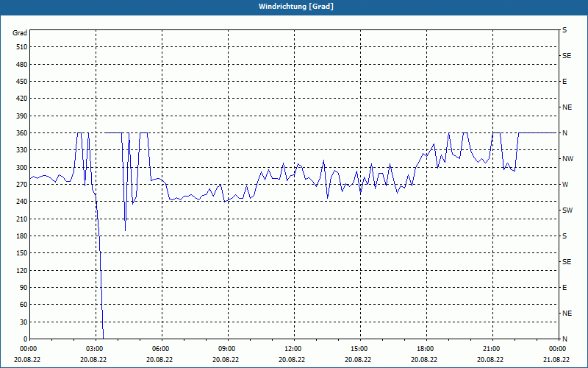This screenshot has width=588, height=368.
Task: Click the 510 value on the degree axis
Action: pos(22,47)
